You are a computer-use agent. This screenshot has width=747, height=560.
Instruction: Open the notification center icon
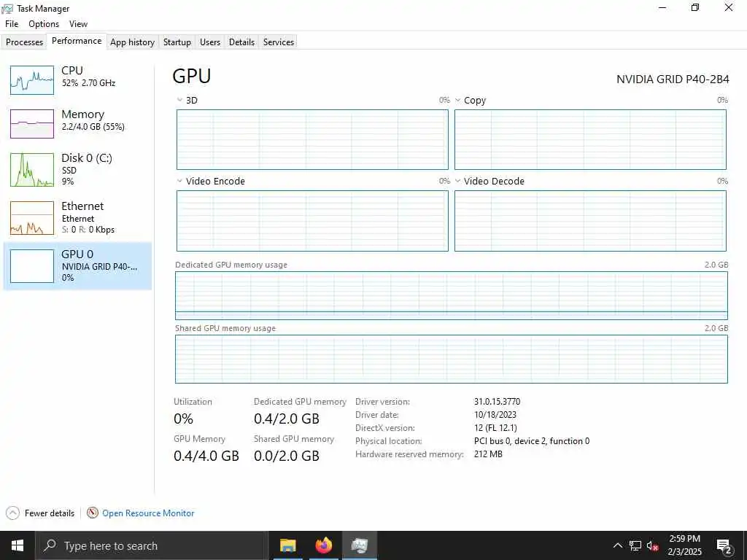point(724,546)
